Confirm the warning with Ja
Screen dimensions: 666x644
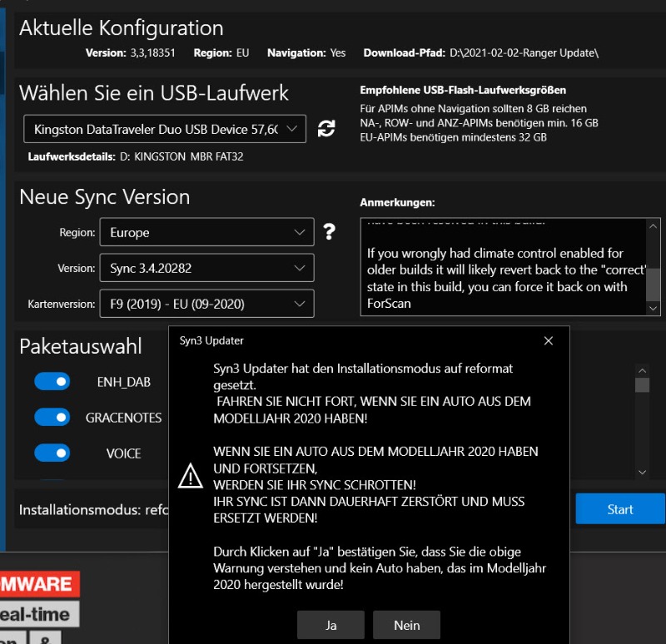(331, 625)
